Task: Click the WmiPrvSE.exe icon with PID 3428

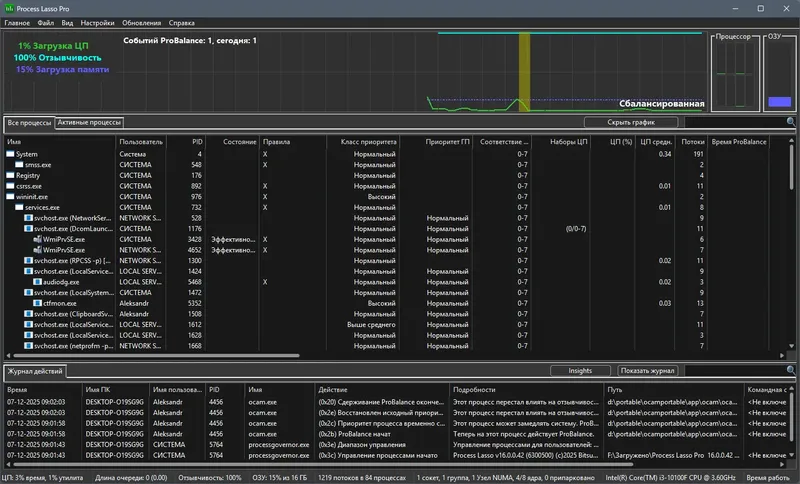Action: (36, 240)
